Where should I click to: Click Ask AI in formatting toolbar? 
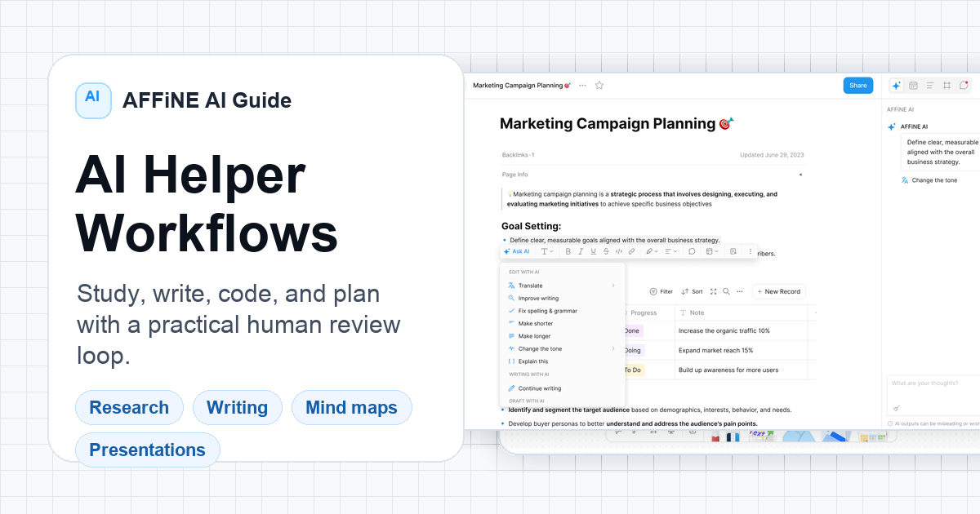pos(516,251)
